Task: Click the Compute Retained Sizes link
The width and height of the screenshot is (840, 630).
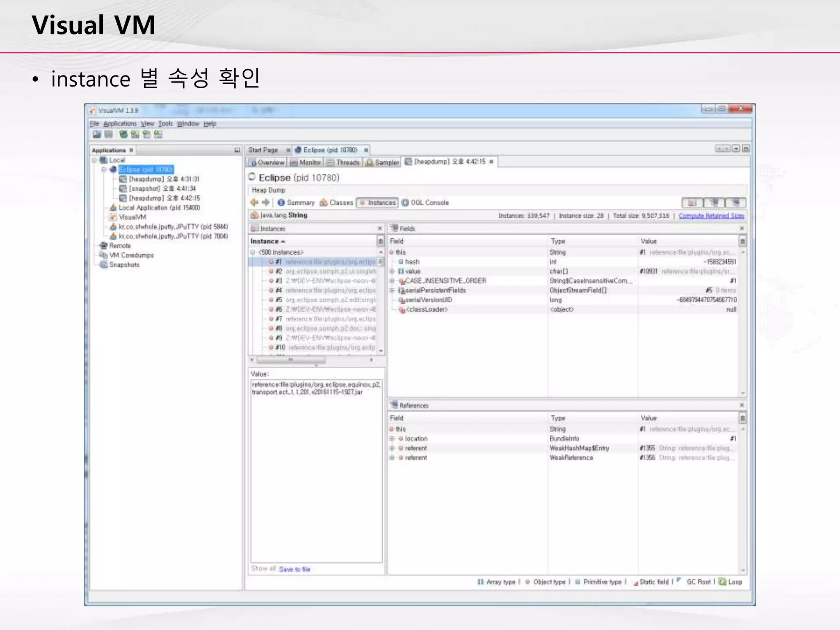Action: click(711, 216)
